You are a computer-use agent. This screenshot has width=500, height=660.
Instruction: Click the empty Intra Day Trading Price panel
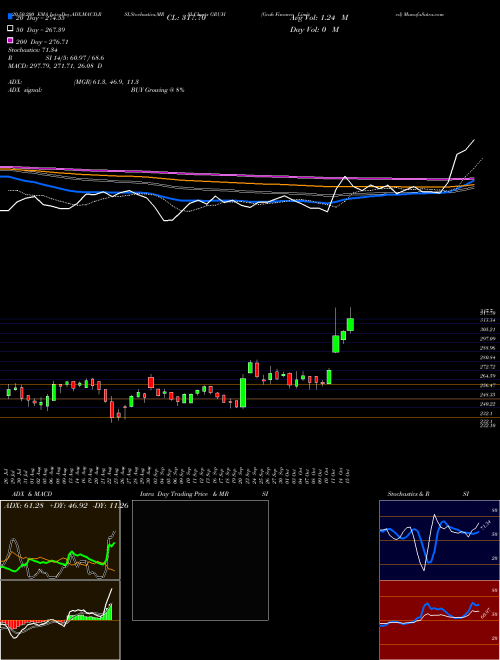(200, 560)
